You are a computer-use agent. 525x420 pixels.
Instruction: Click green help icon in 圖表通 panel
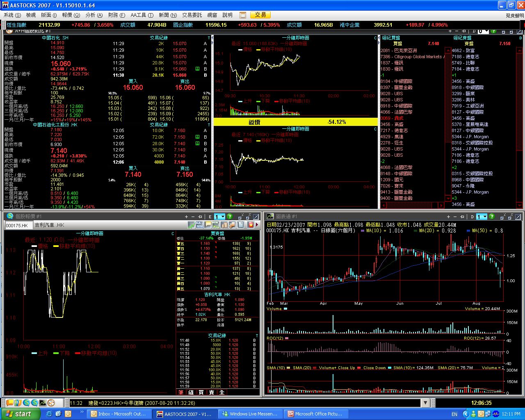pyautogui.click(x=492, y=217)
